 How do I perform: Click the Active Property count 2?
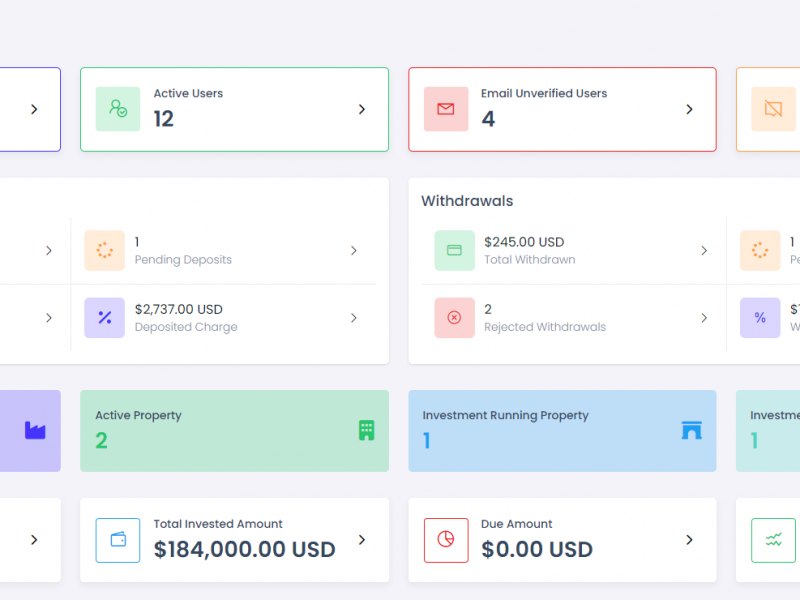click(102, 441)
